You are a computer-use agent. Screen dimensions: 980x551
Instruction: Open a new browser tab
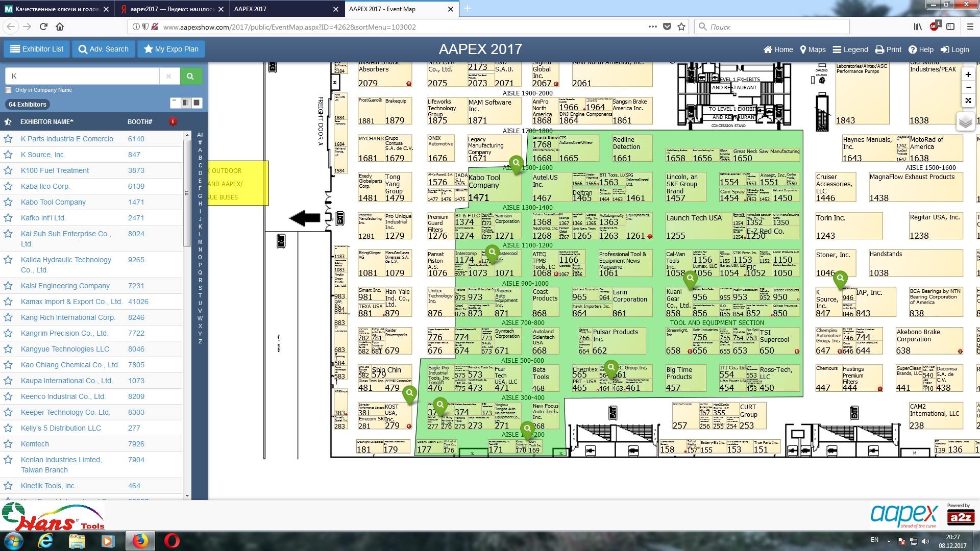click(x=468, y=9)
